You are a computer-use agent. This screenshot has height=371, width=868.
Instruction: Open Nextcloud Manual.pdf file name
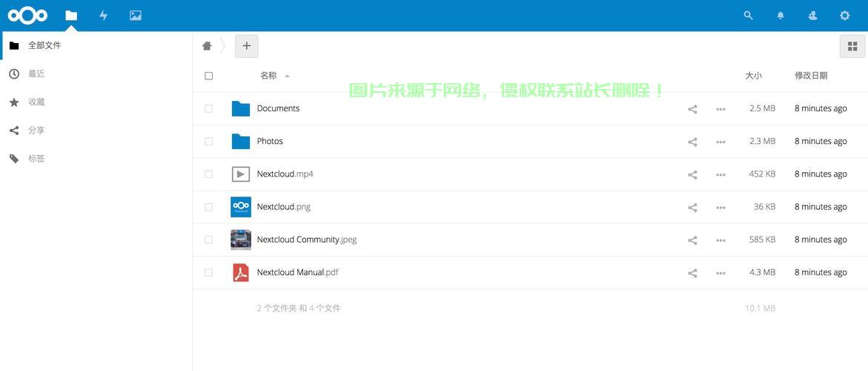[x=297, y=272]
